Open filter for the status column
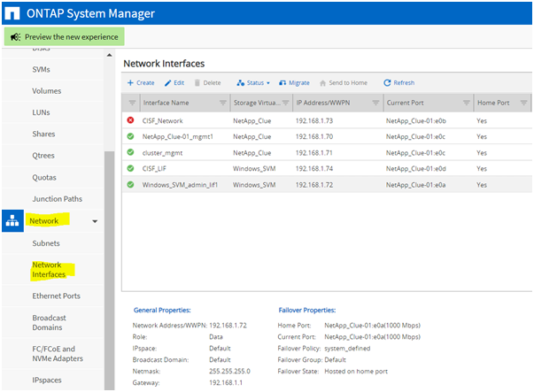 (132, 103)
